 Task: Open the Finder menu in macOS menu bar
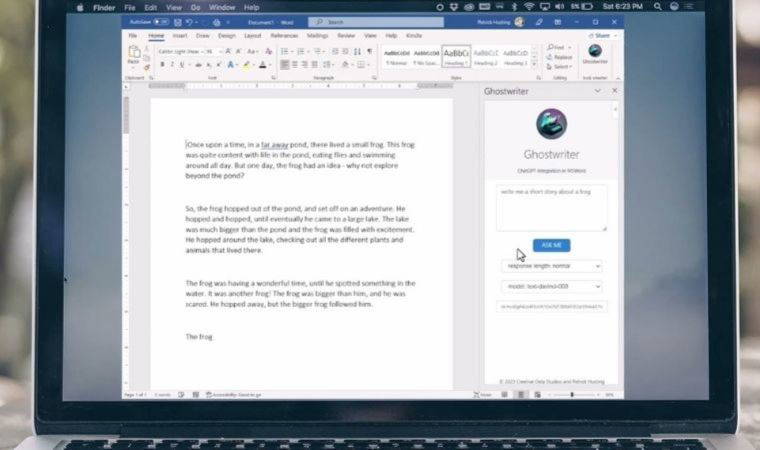point(104,7)
